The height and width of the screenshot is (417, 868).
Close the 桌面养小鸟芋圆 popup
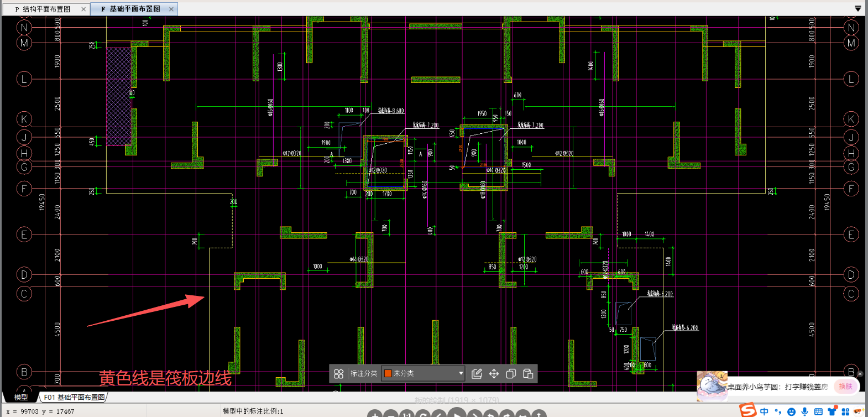pyautogui.click(x=860, y=374)
